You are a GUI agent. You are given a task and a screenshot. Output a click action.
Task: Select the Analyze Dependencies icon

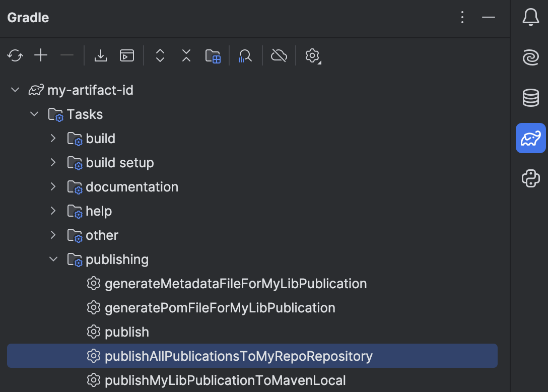click(x=245, y=55)
